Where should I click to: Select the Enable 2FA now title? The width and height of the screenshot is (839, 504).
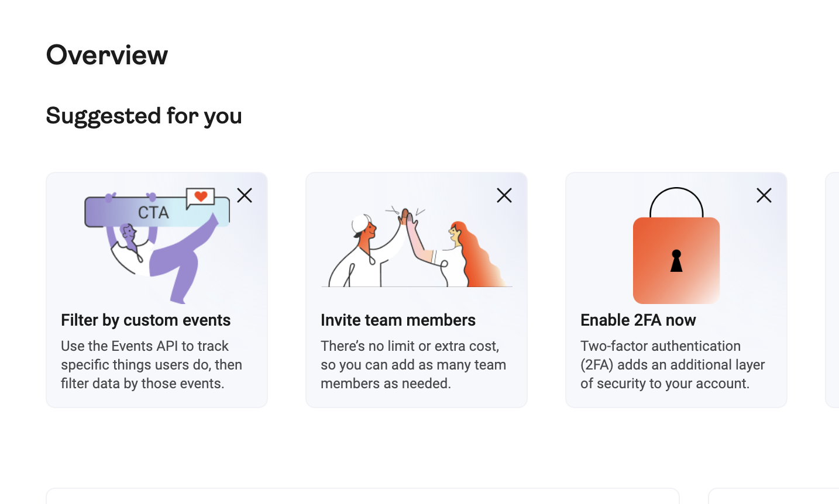point(638,320)
